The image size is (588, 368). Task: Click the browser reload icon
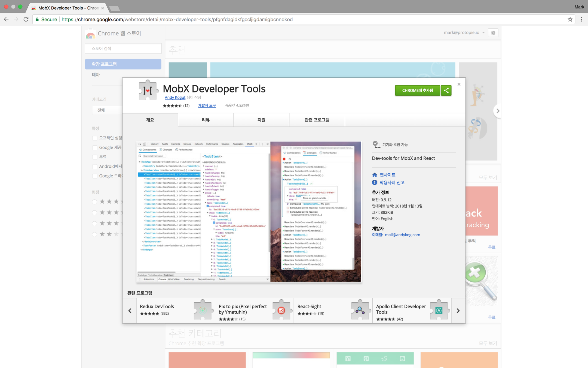click(26, 19)
